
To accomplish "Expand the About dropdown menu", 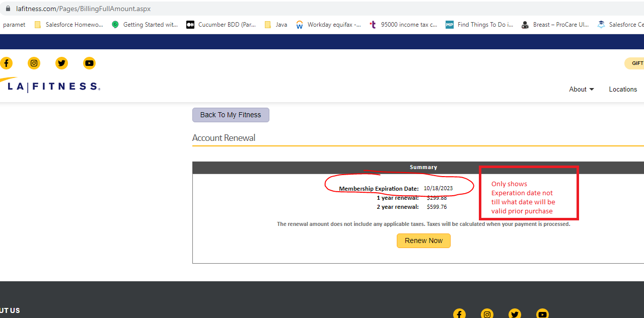I will click(x=581, y=89).
